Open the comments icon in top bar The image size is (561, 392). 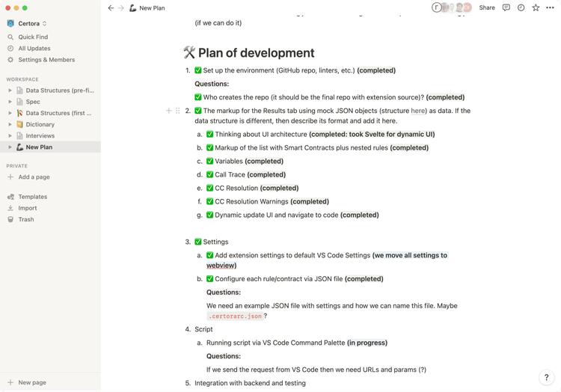pos(506,7)
